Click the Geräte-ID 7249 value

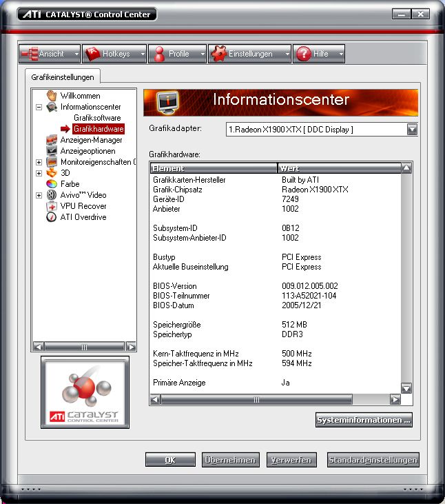290,199
